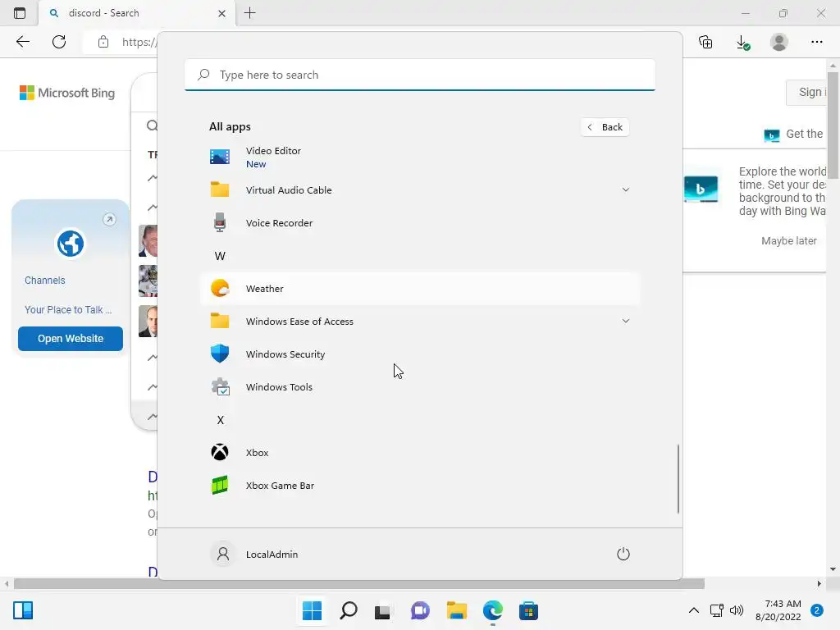Open the Weather app icon
840x630 pixels.
tap(220, 288)
